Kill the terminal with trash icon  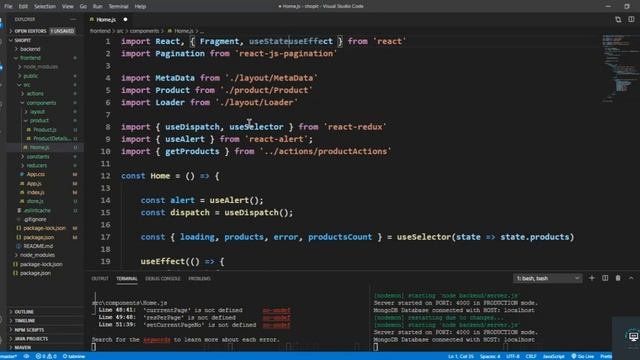pos(618,278)
